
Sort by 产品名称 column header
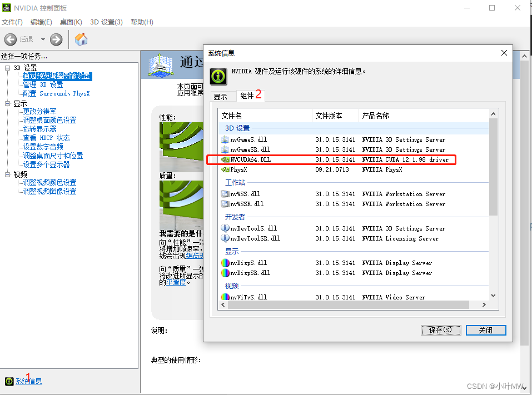click(x=424, y=116)
